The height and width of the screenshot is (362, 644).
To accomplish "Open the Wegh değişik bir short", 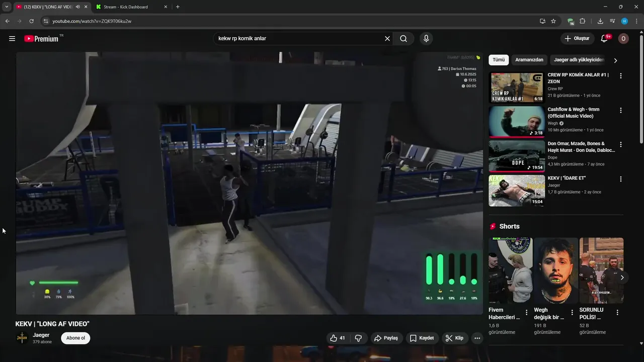I will (x=556, y=270).
